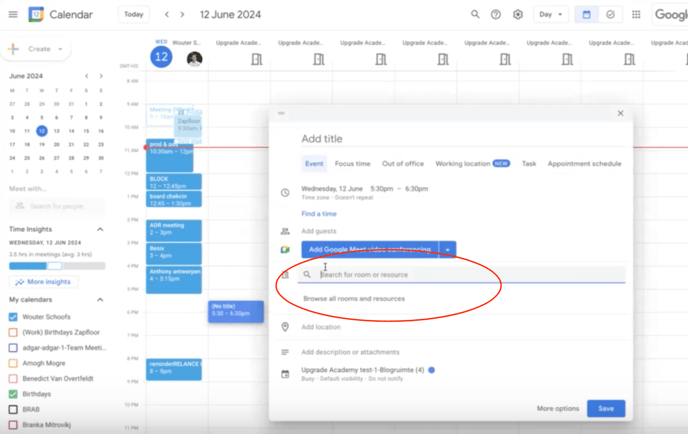Select the Event tab

pos(314,164)
